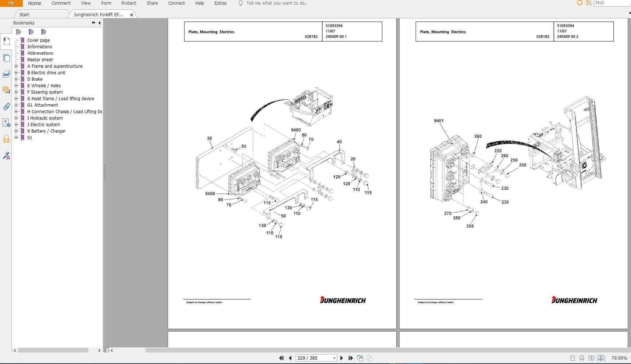Screen dimensions: 631x364
Task: Open the Comment ribbon tab
Action: (61, 3)
